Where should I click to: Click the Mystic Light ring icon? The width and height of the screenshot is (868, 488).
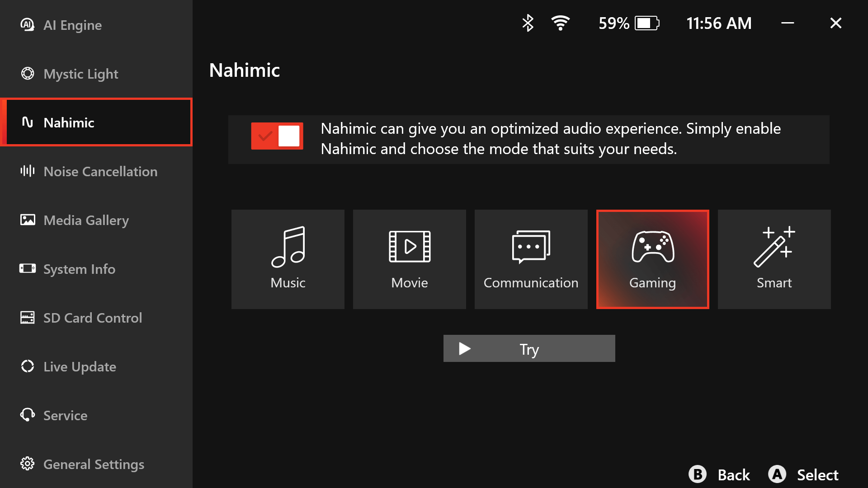pos(28,74)
